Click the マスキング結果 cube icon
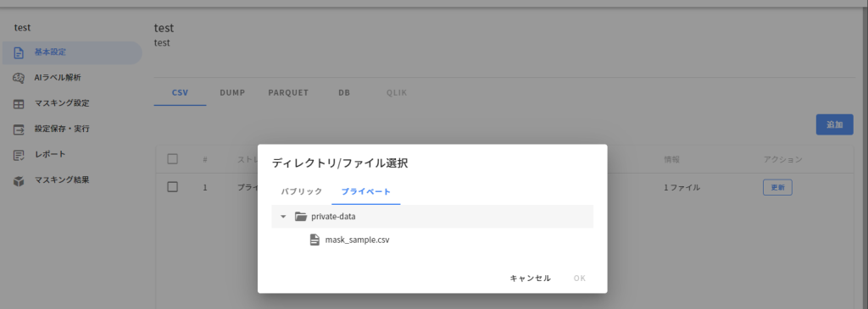 [x=19, y=180]
